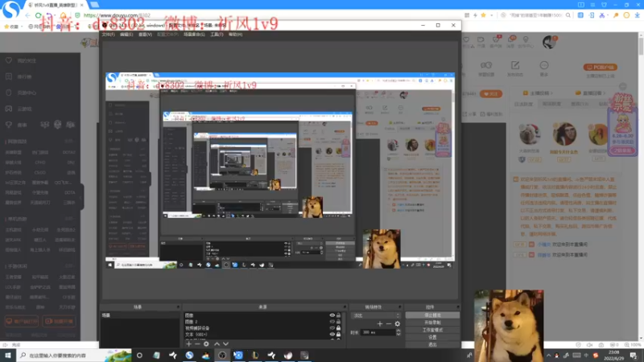The image size is (644, 362).
Task: Open OBS 设置 settings button
Action: coord(432,337)
